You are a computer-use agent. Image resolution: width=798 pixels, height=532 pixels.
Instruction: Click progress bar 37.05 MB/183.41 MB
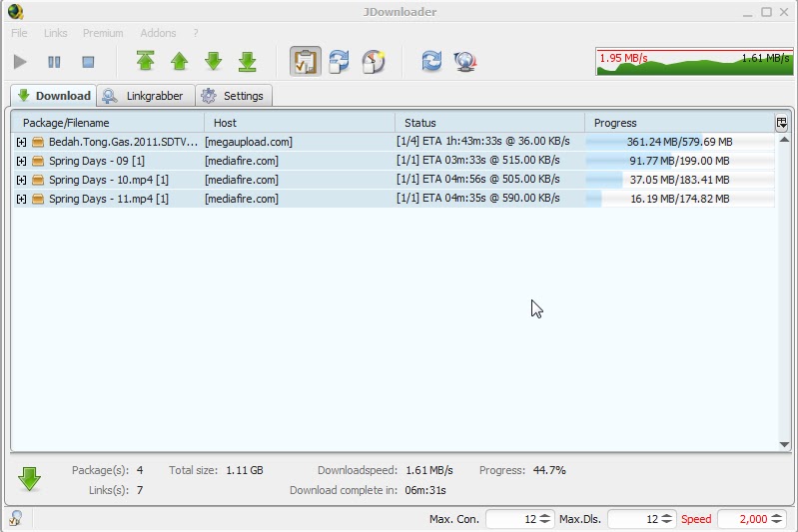pyautogui.click(x=680, y=180)
